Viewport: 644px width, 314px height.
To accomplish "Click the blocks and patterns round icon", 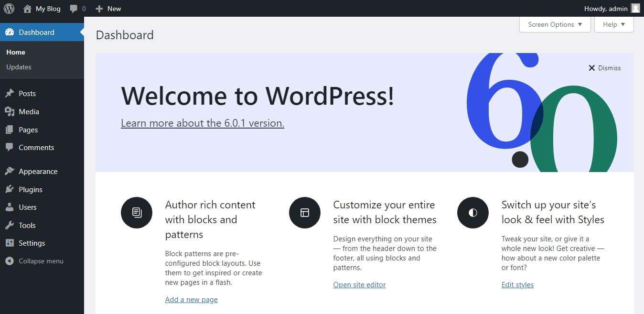I will [137, 213].
